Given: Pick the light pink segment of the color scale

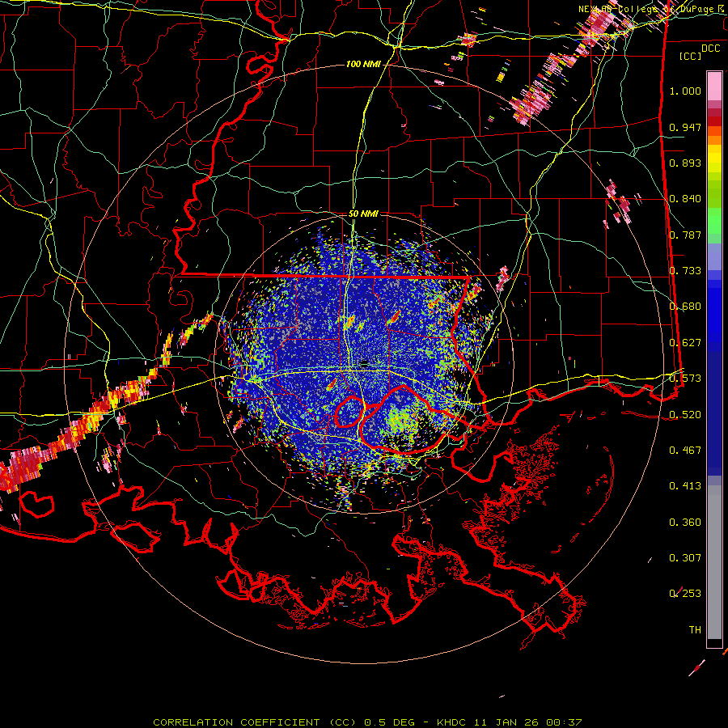Looking at the screenshot, I should pos(714,87).
